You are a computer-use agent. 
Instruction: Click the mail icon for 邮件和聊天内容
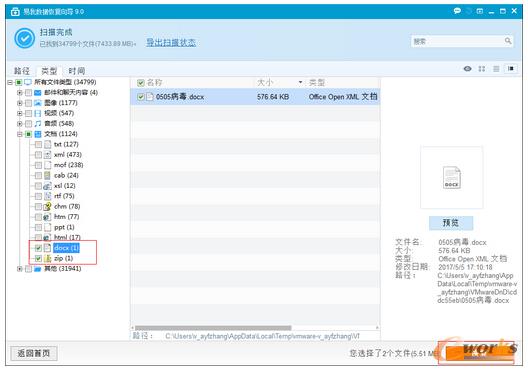38,93
